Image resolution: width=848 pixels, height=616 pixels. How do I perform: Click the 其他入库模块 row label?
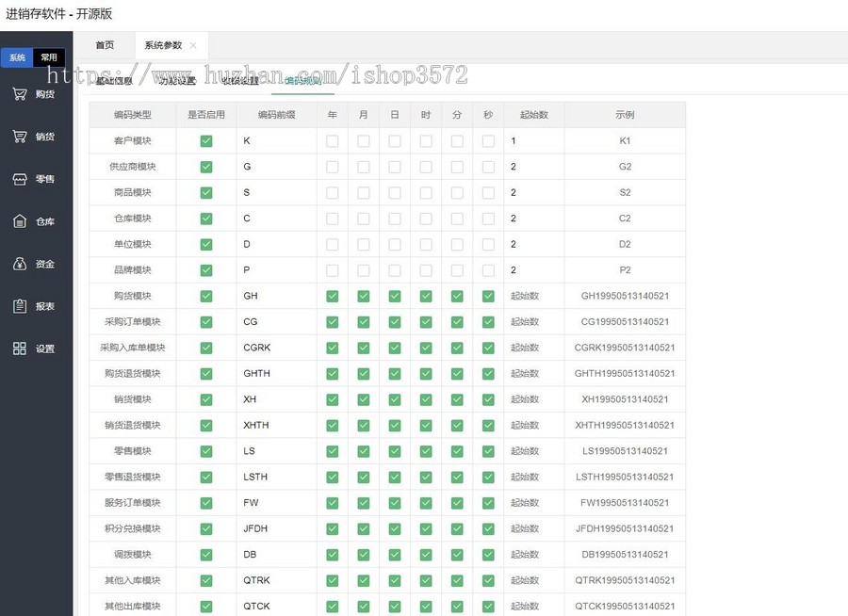pyautogui.click(x=133, y=580)
